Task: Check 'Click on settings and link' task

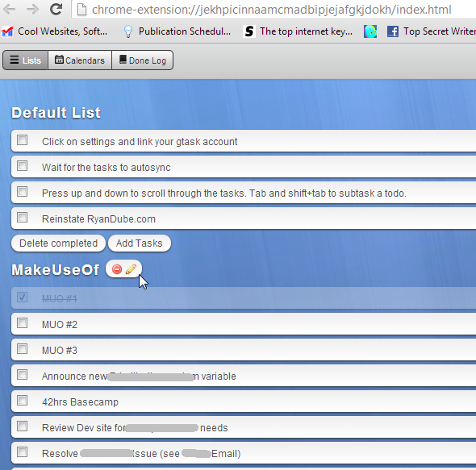Action: (x=22, y=140)
